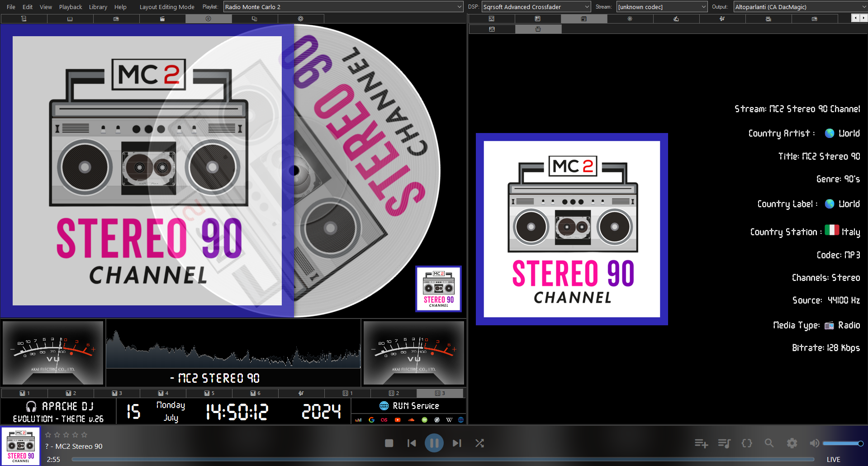Expand the Playlist dropdown Radio Monte Carlo 2
Screen dimensions: 868x466
point(343,7)
